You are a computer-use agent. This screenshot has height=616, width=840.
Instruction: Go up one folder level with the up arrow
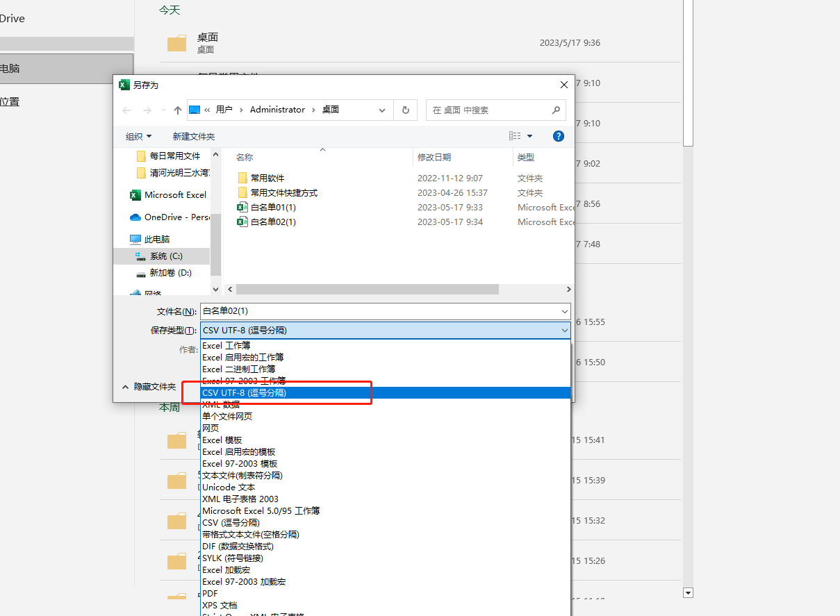point(178,110)
